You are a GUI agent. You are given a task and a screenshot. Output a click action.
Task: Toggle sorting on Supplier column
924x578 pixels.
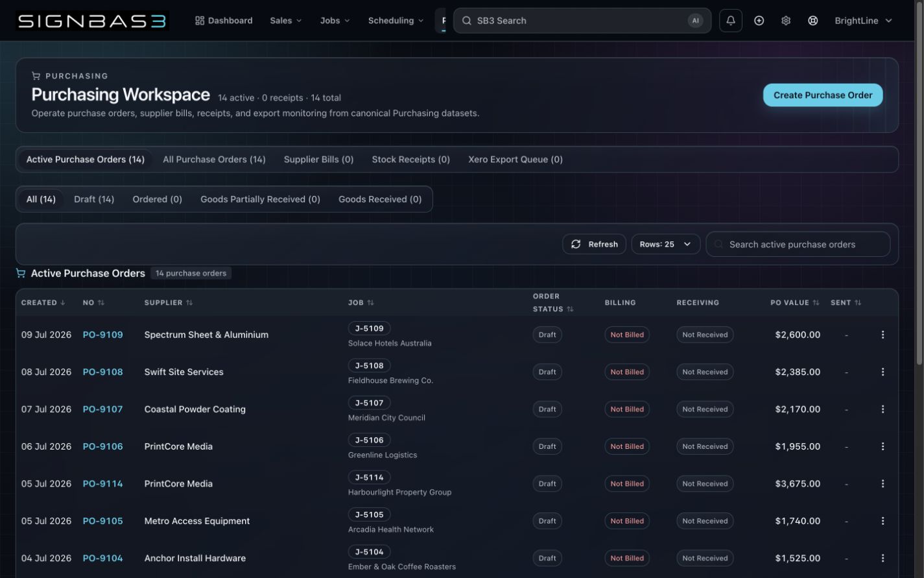169,302
